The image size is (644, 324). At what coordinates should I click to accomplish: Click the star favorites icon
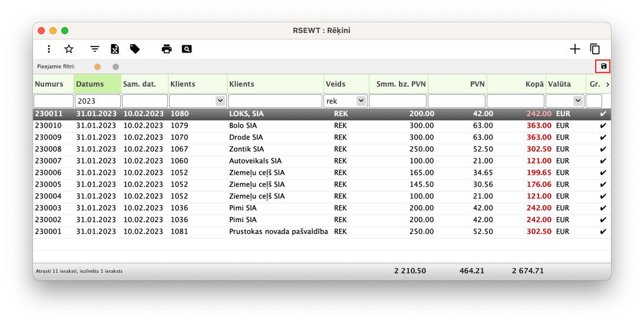(69, 49)
